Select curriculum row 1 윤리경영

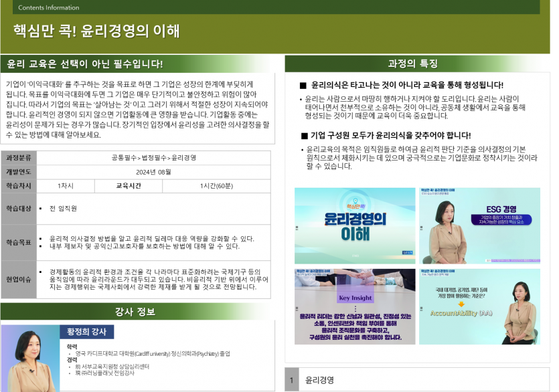pyautogui.click(x=416, y=380)
